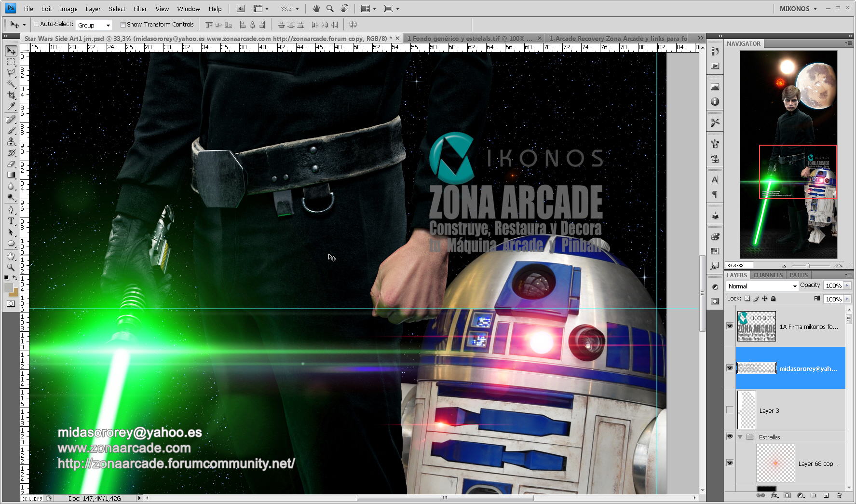
Task: Hide the 1A Firma mikonos layer
Action: [730, 326]
